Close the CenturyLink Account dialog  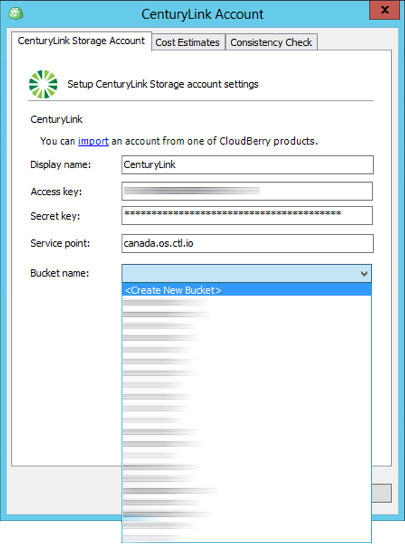(x=385, y=10)
